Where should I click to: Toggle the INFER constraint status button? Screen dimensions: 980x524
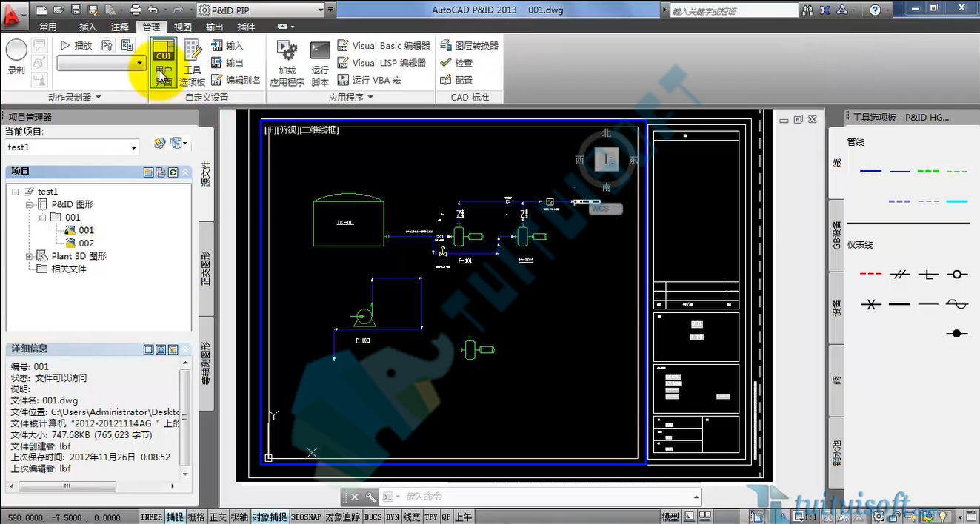(x=151, y=517)
